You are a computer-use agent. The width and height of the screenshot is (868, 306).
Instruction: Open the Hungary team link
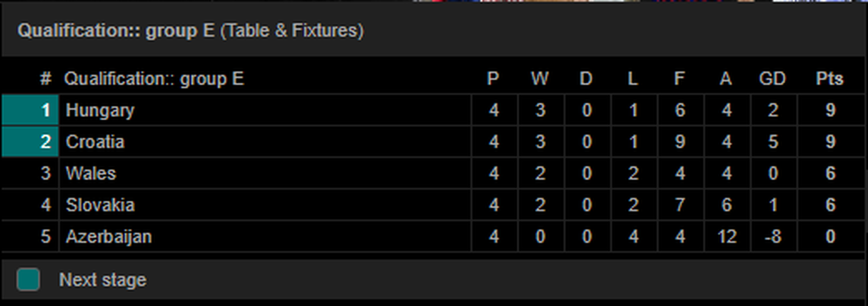point(100,110)
